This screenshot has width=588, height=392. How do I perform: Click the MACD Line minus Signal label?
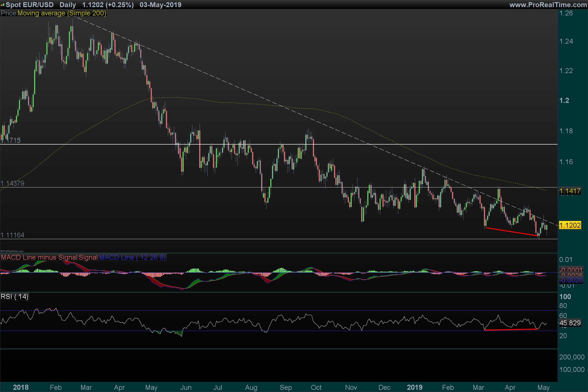click(x=39, y=257)
